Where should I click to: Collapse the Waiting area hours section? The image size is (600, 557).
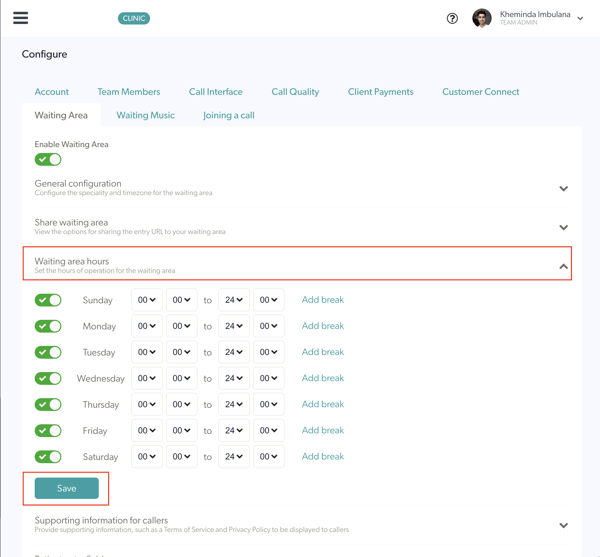(x=563, y=266)
